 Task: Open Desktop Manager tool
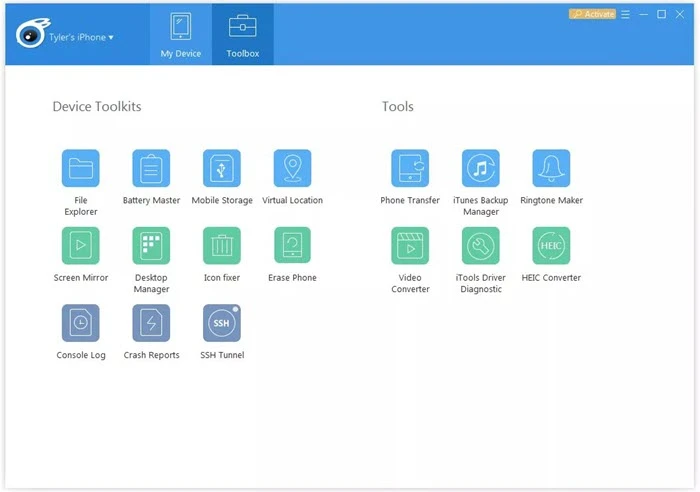(151, 245)
